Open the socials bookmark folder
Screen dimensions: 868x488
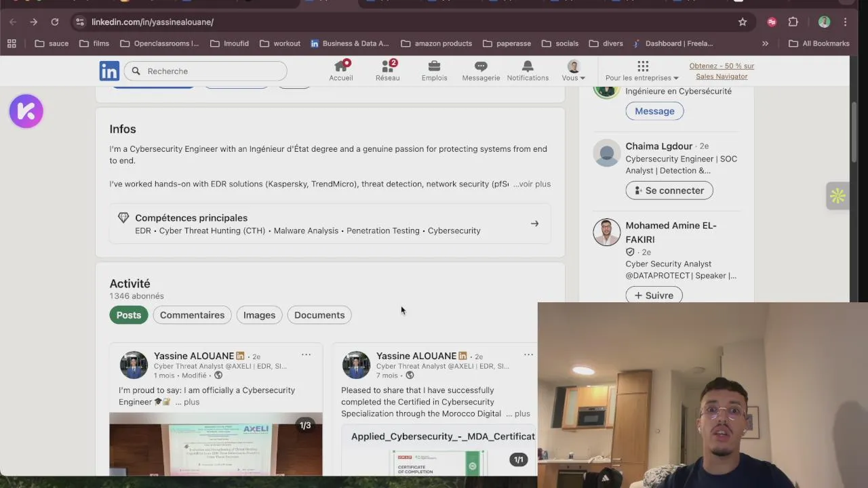[x=560, y=43]
